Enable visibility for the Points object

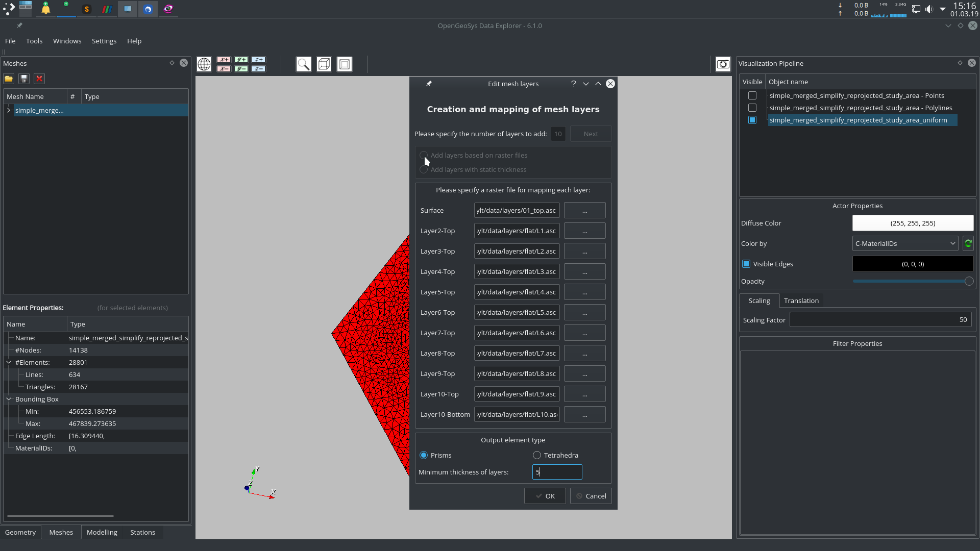click(x=752, y=95)
